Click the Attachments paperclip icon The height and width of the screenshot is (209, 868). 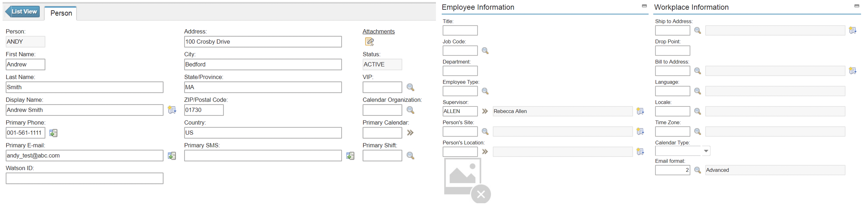click(369, 42)
